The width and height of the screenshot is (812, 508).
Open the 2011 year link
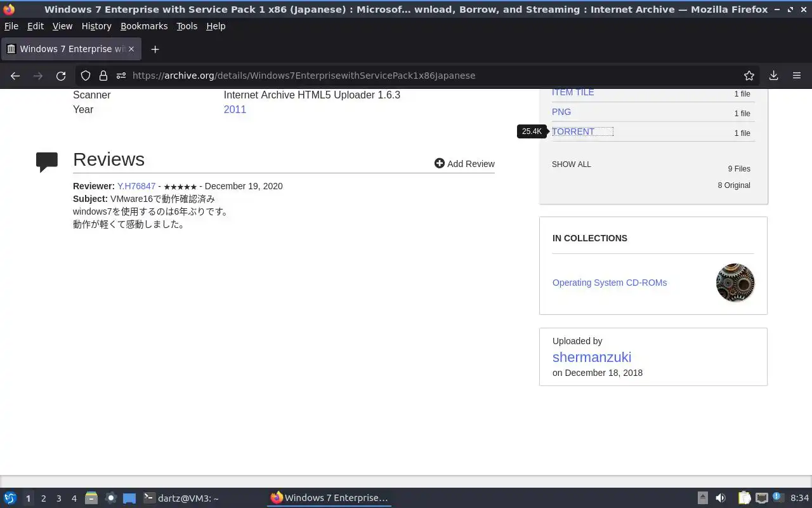(235, 109)
